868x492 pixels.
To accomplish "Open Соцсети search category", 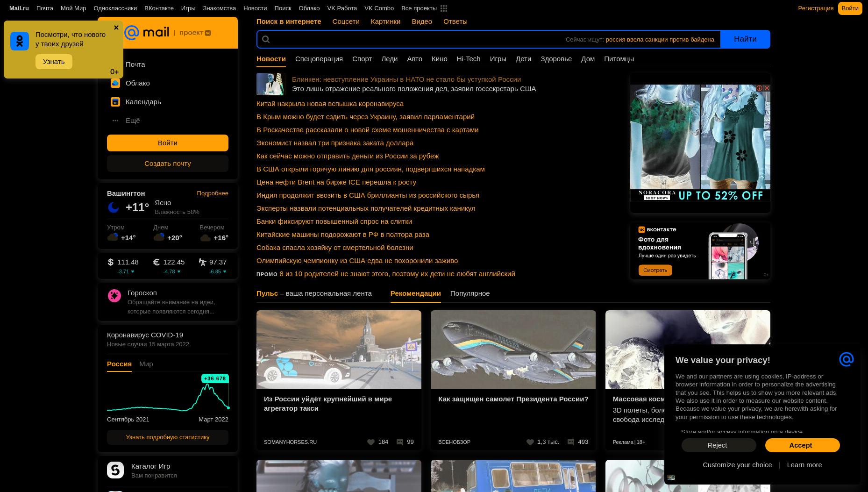I will (346, 21).
